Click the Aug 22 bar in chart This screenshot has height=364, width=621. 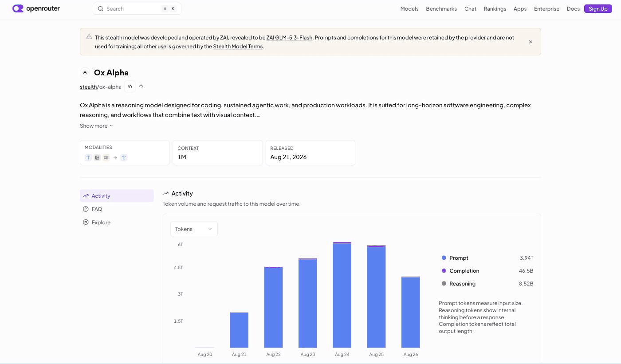(273, 307)
